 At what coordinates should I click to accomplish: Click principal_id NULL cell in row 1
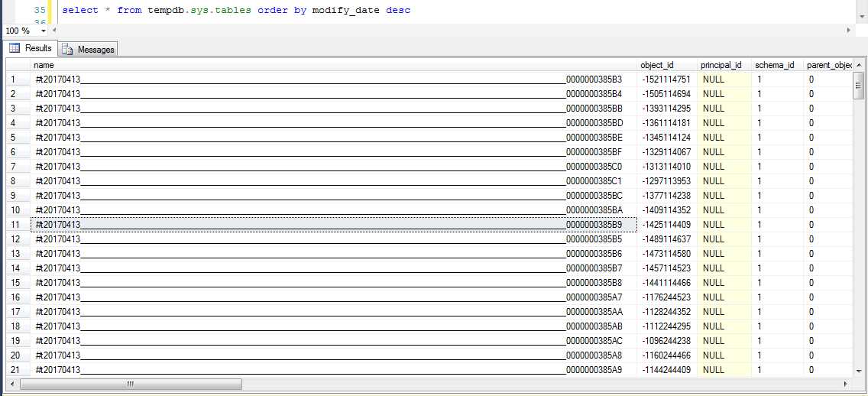[724, 80]
